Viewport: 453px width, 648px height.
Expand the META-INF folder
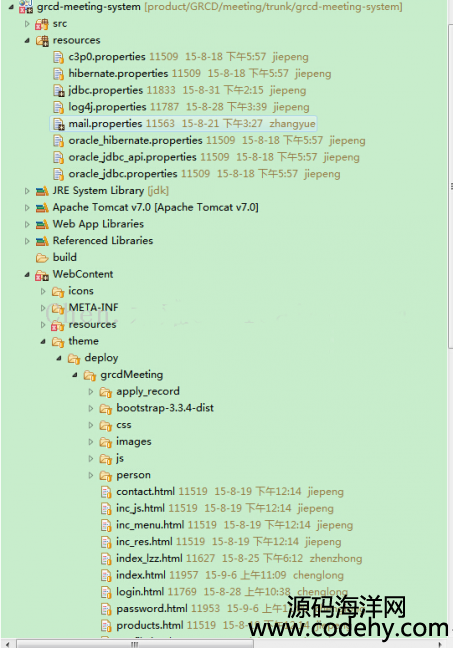(43, 308)
